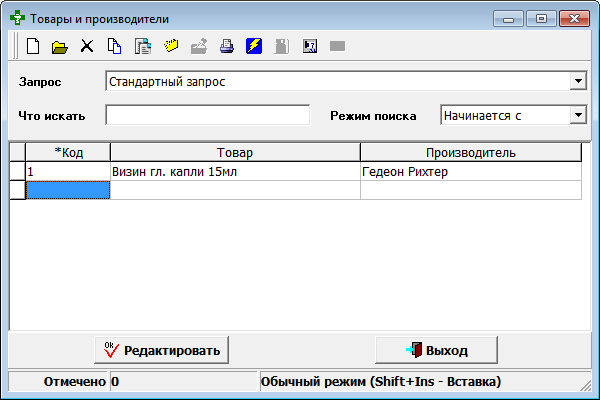This screenshot has height=400, width=600.
Task: Click the Что искать search input field
Action: (207, 115)
